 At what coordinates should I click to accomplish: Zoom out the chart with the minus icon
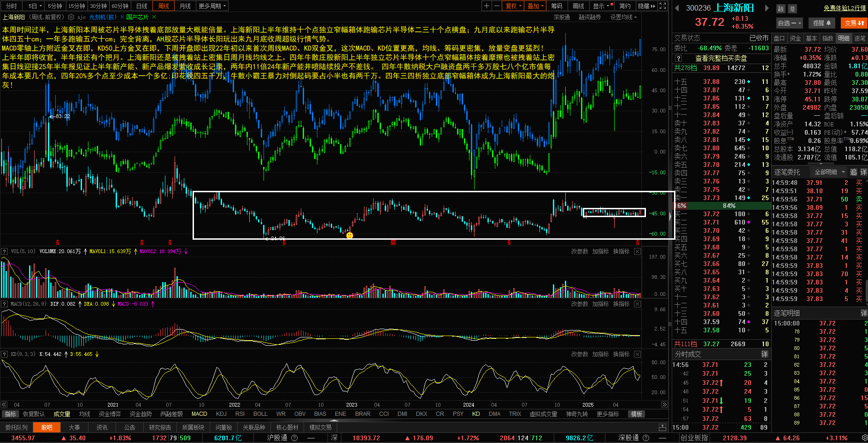(x=497, y=6)
